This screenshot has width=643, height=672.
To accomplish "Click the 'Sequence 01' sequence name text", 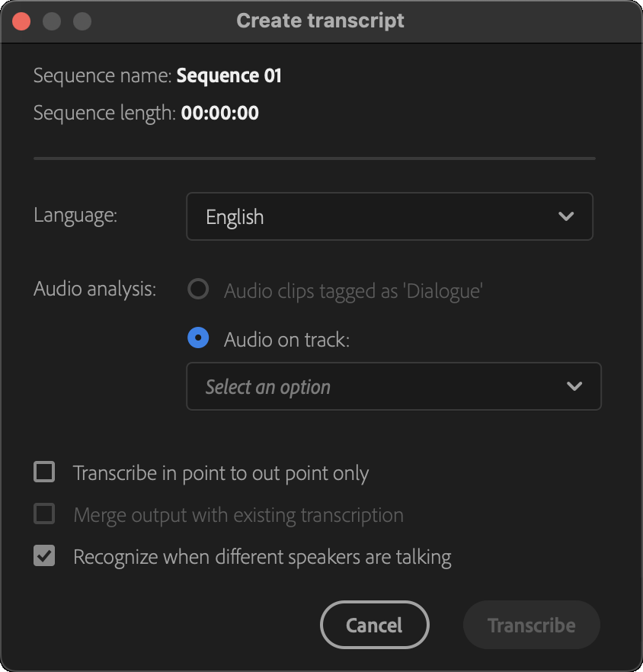I will click(229, 75).
